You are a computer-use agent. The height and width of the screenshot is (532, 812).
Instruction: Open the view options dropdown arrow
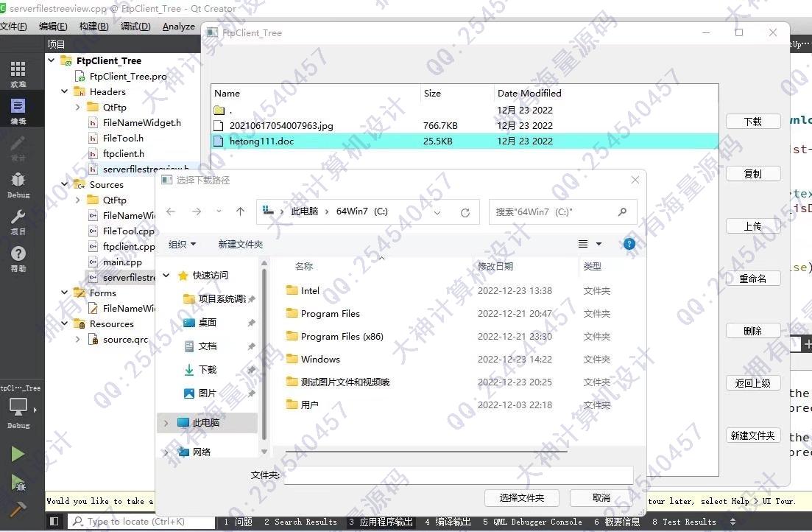pyautogui.click(x=599, y=244)
